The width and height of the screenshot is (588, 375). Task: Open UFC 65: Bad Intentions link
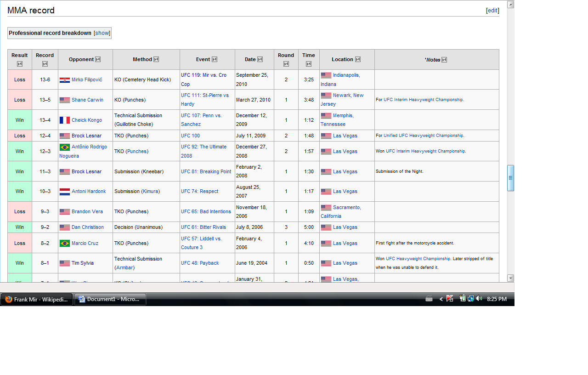(x=206, y=211)
